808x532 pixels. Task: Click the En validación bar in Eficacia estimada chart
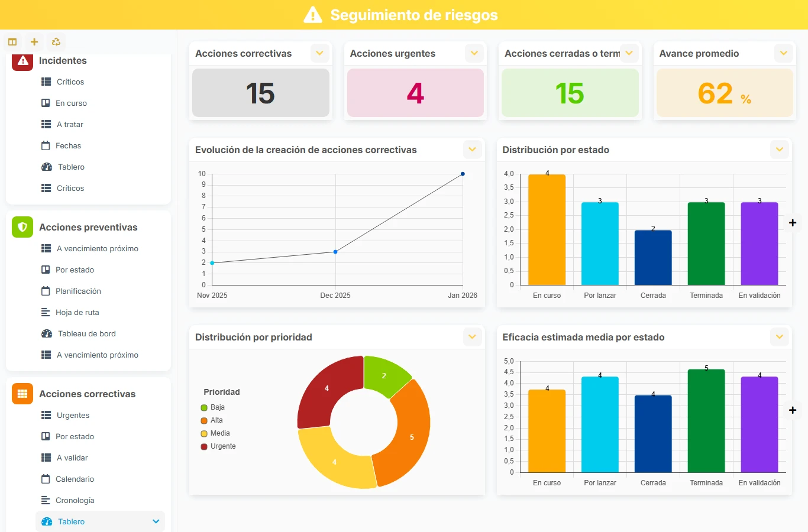coord(759,424)
